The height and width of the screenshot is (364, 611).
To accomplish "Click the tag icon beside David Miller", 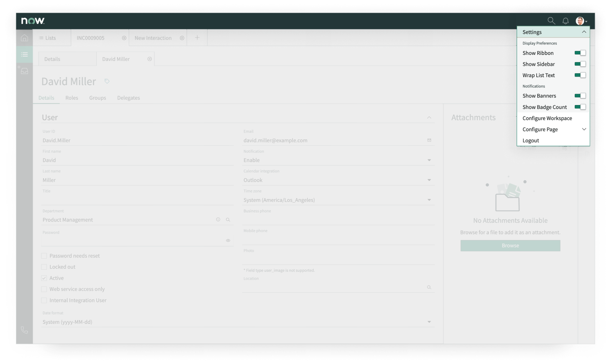I will pos(107,81).
